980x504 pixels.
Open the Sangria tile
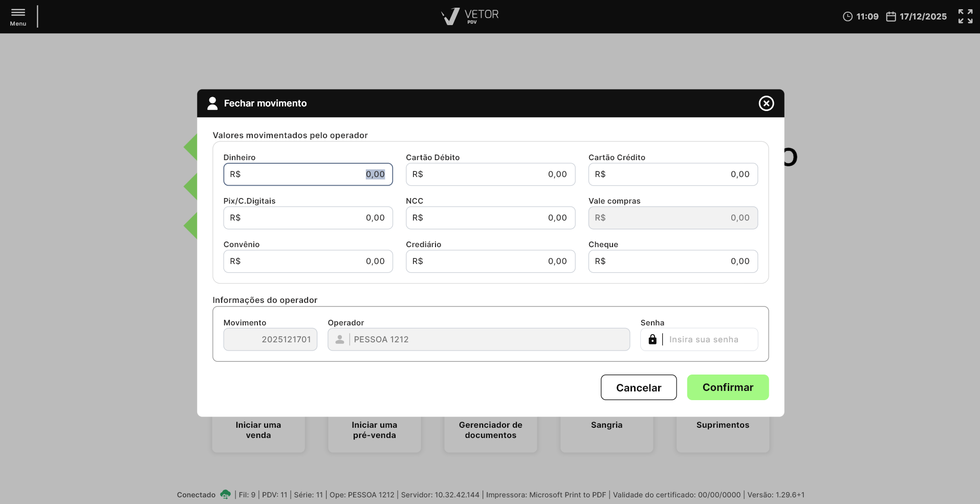pos(607,434)
